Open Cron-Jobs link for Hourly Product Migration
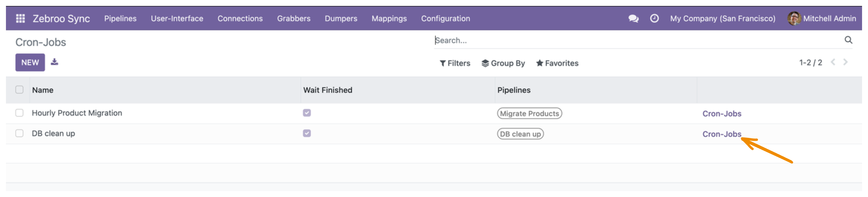Viewport: 868px width, 197px height. 722,113
